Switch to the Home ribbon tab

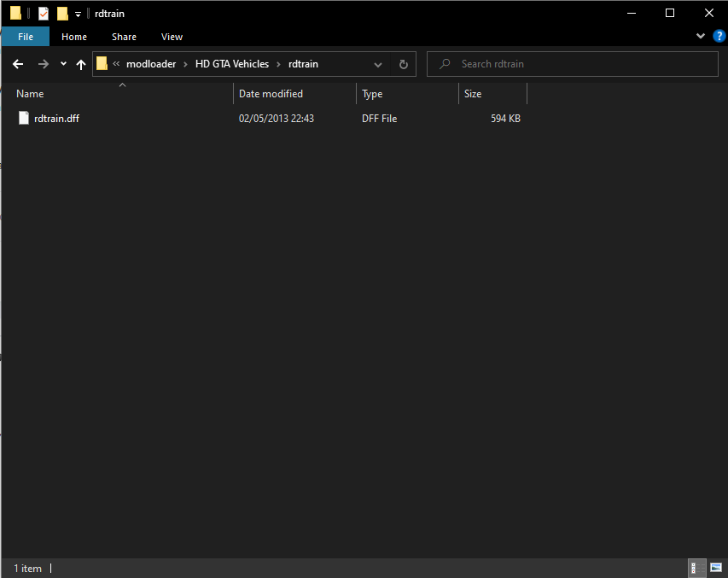74,37
